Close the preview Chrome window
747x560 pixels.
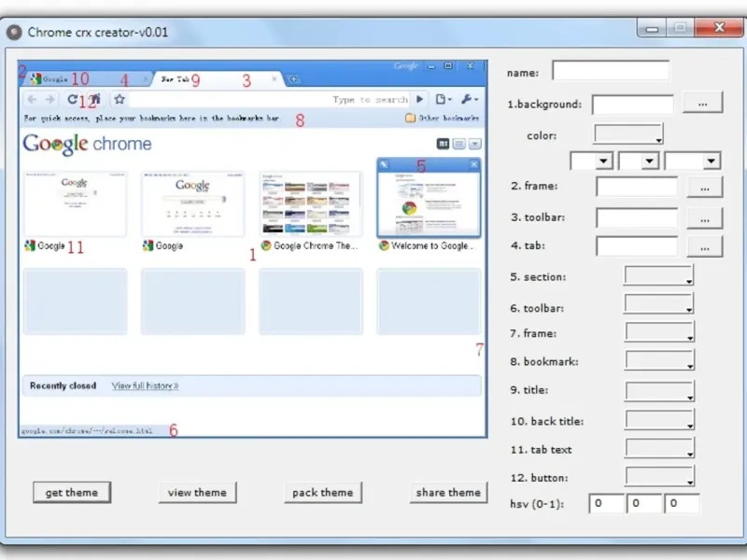(471, 65)
